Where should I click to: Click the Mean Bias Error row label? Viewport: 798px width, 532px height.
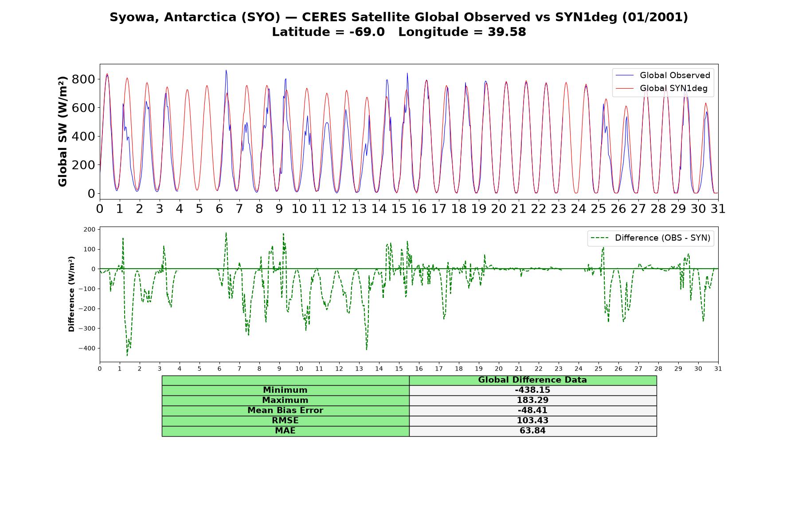285,411
